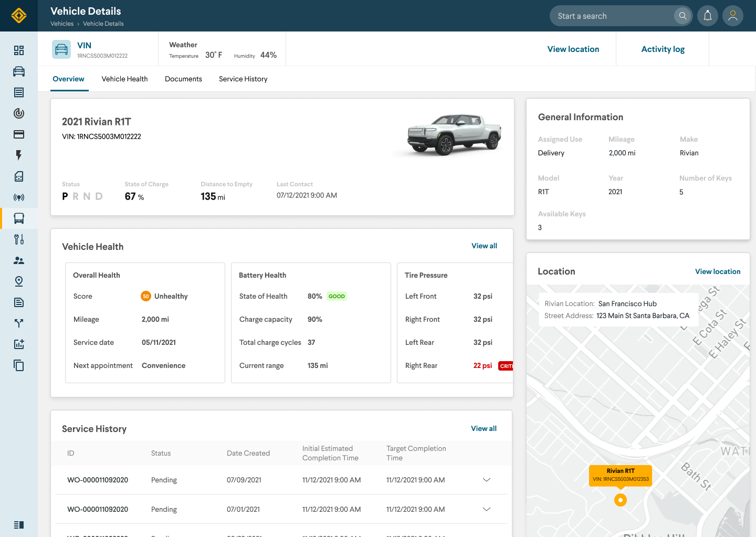Screen dimensions: 756x537
Task: Click the Initial Estimated Completion Time header
Action: pos(330,453)
